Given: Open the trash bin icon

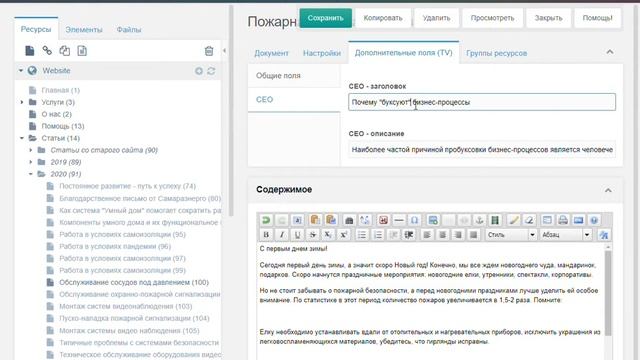Looking at the screenshot, I should point(209,51).
